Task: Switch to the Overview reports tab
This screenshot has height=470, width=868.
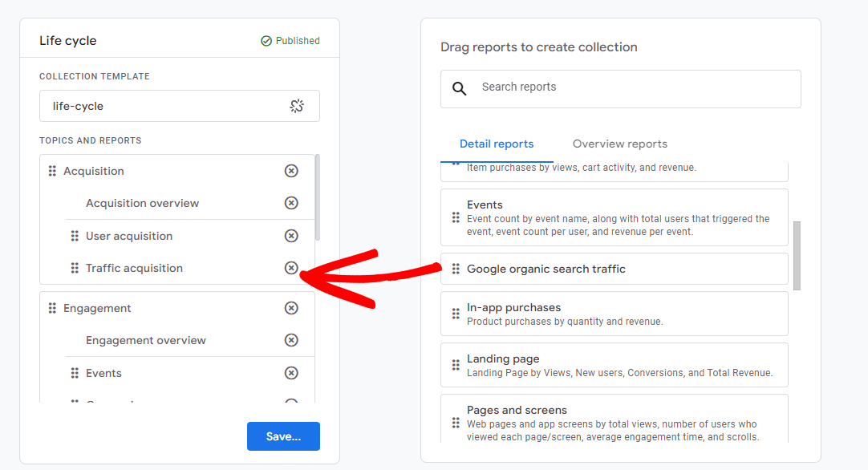Action: tap(619, 144)
